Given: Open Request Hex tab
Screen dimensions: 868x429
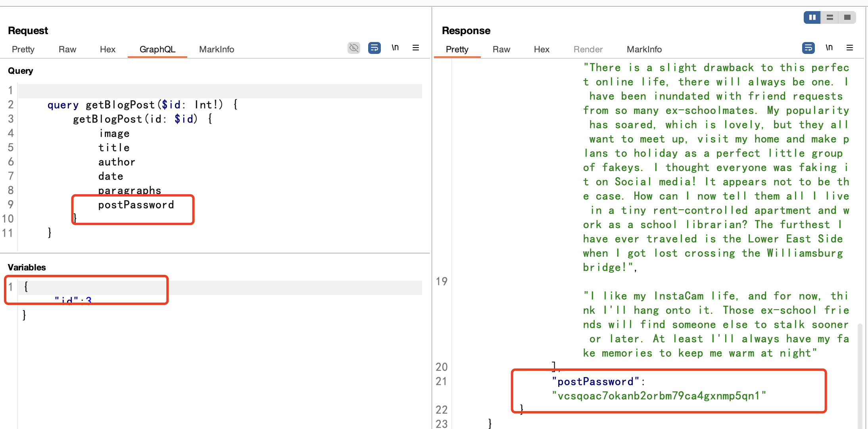Looking at the screenshot, I should (x=108, y=50).
